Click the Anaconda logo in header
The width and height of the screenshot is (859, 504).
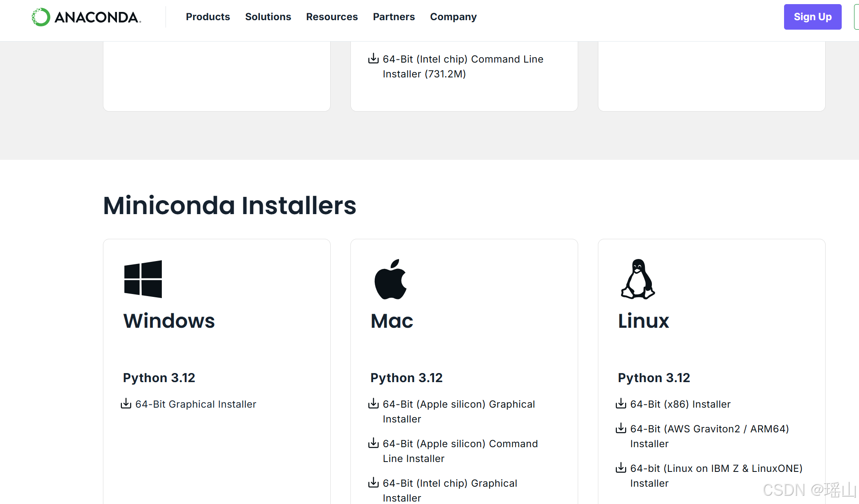tap(86, 17)
